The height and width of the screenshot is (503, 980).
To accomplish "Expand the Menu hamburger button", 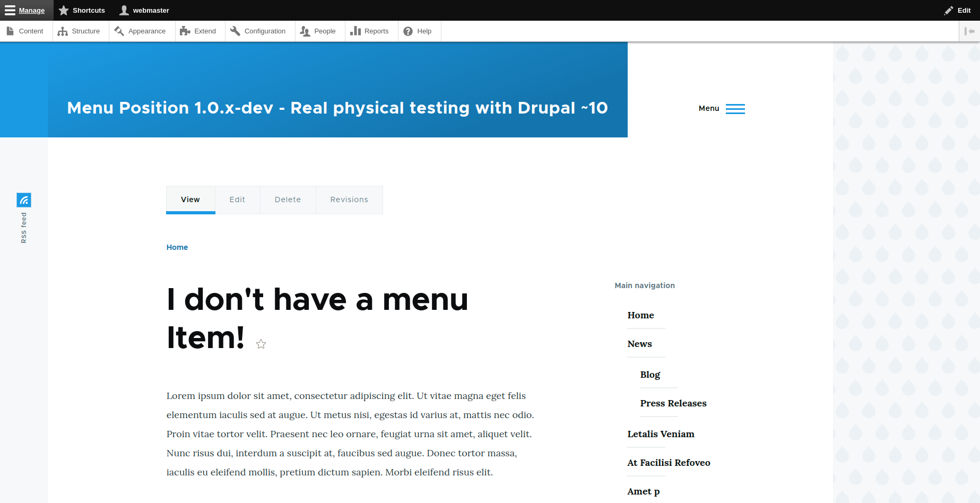I will (722, 108).
